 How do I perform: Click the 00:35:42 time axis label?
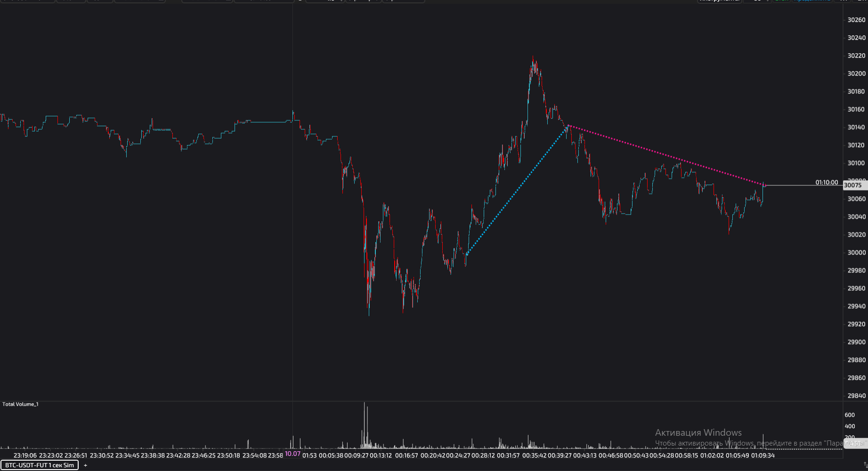(535, 455)
